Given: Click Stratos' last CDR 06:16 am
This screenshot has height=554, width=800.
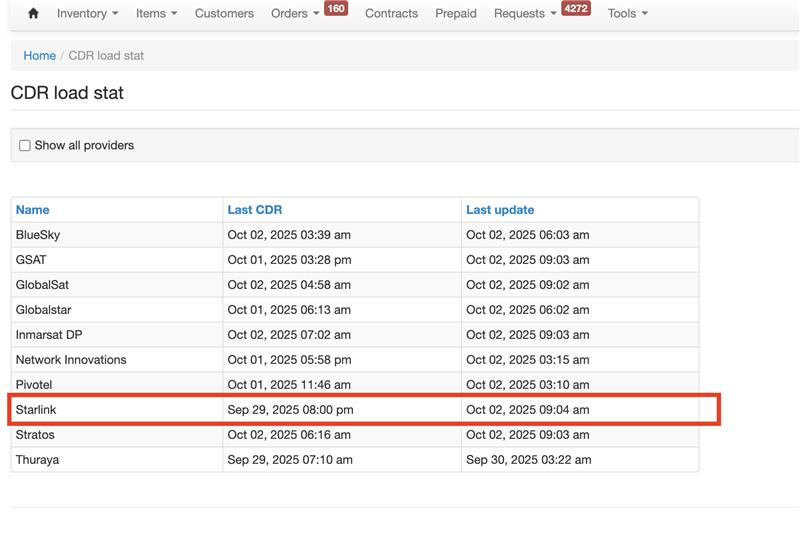Looking at the screenshot, I should (x=289, y=435).
